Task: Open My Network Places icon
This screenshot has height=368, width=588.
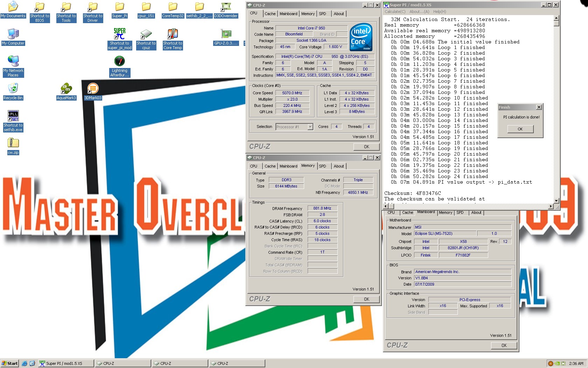Action: [13, 66]
